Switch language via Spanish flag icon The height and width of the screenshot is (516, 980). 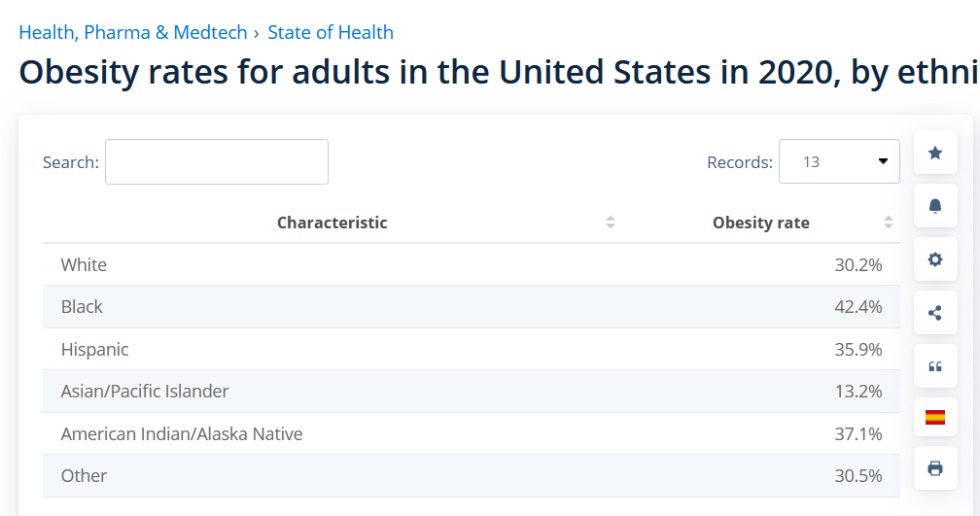[935, 417]
